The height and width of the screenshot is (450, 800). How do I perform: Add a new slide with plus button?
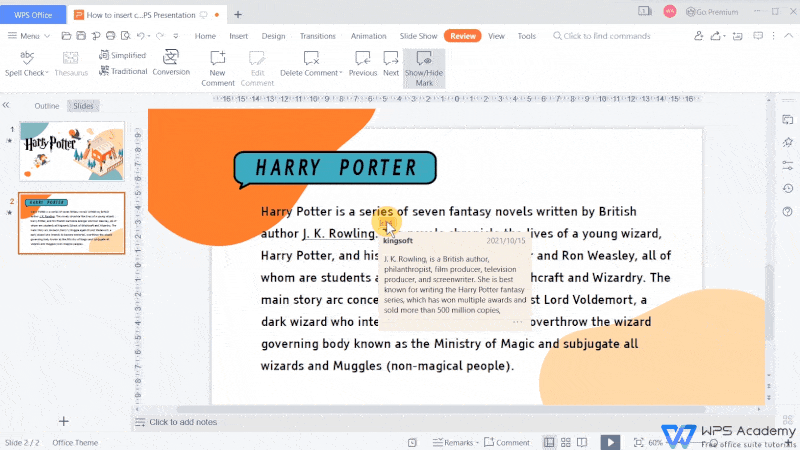coord(63,421)
